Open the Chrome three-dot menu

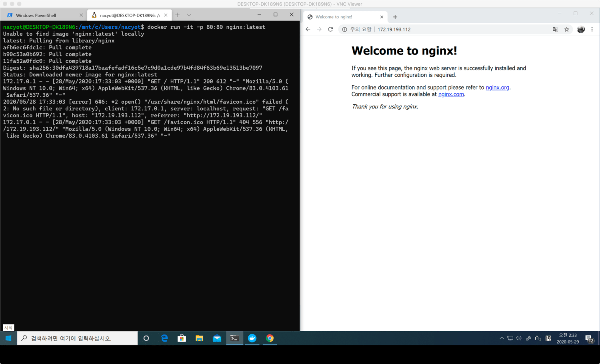(x=592, y=29)
